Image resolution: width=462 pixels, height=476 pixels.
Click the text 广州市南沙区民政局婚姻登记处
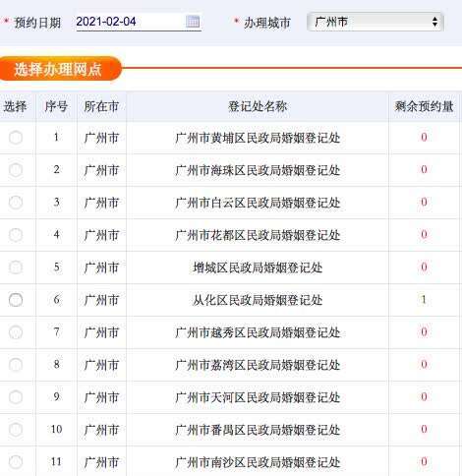point(258,462)
